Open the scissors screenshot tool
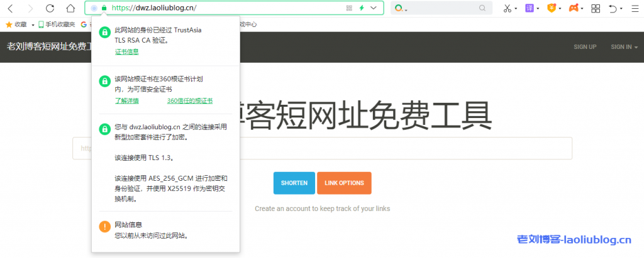The width and height of the screenshot is (644, 258). pos(508,8)
